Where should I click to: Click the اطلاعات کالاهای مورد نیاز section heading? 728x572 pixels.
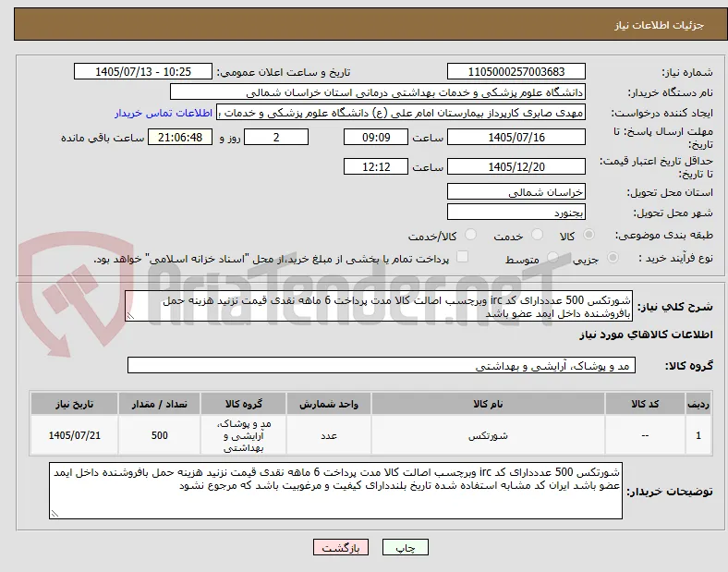(646, 335)
